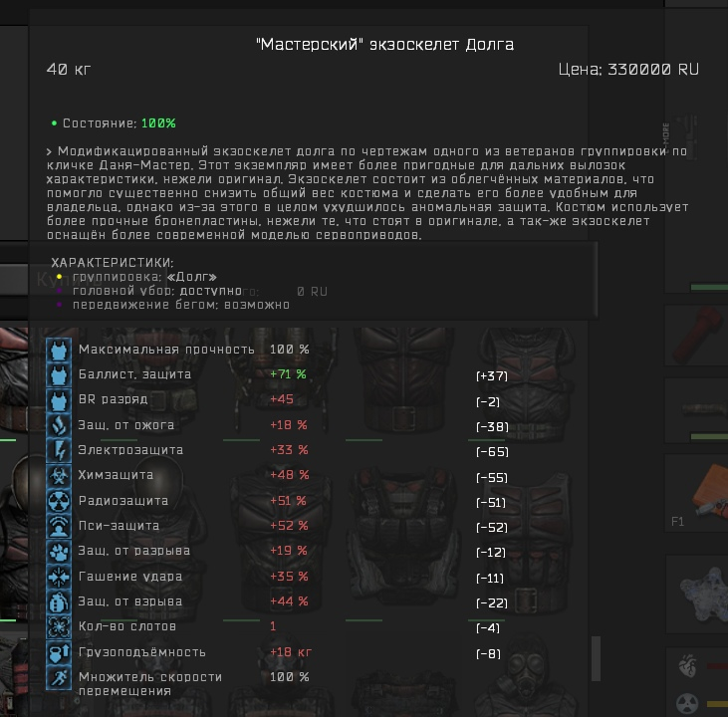The width and height of the screenshot is (728, 717).
Task: Click the Максимальная прочность armor icon
Action: pyautogui.click(x=59, y=351)
